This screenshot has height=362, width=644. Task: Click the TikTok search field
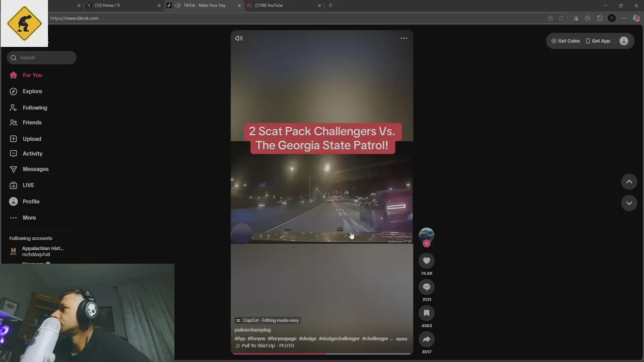click(42, 58)
